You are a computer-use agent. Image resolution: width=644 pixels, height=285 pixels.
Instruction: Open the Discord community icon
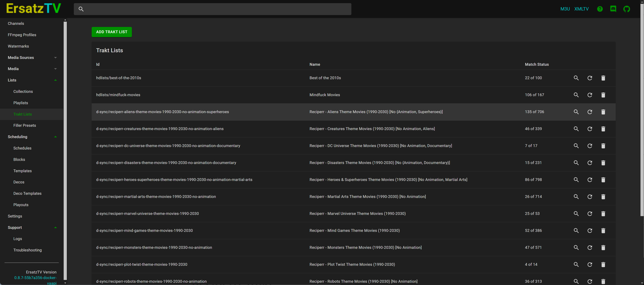pyautogui.click(x=613, y=9)
